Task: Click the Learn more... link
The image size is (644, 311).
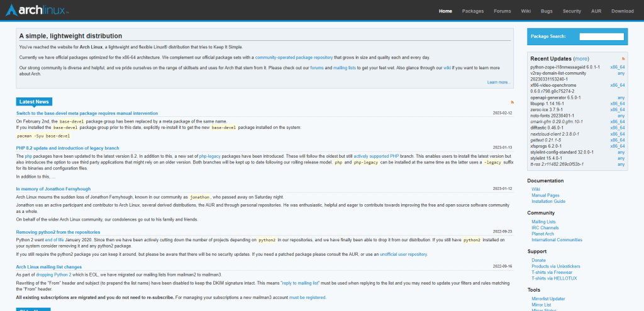Action: click(x=499, y=82)
